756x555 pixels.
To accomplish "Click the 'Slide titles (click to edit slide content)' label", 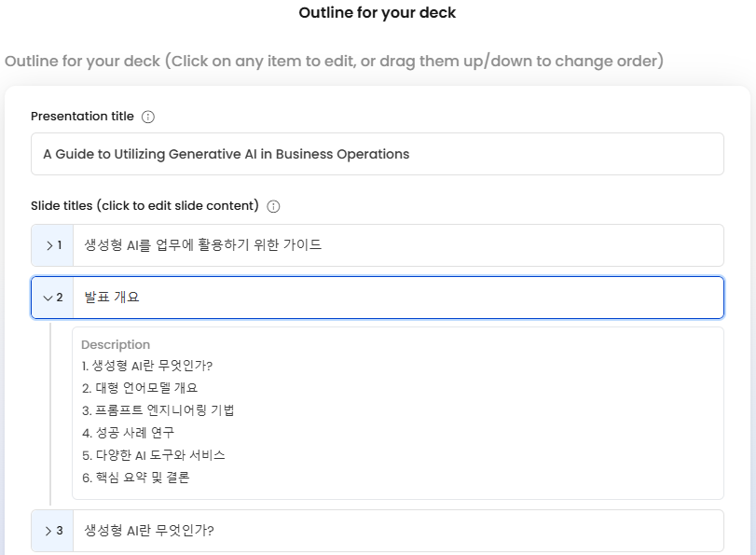I will pyautogui.click(x=144, y=205).
